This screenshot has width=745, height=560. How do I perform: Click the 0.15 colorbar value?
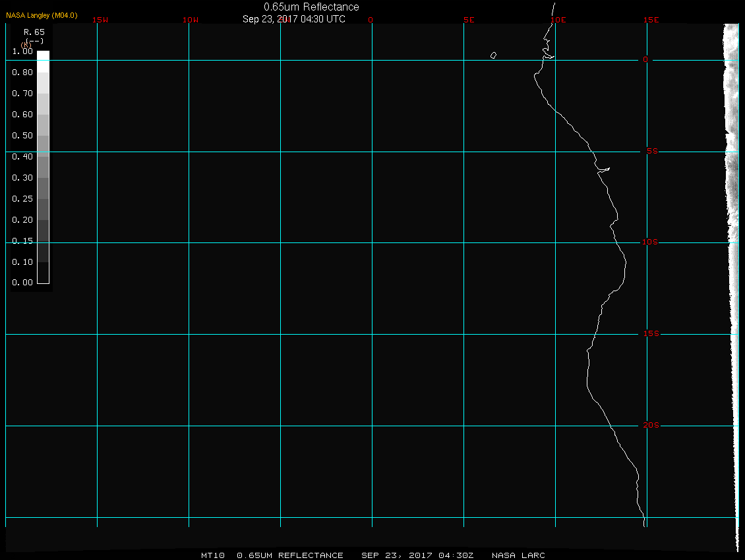(22, 241)
